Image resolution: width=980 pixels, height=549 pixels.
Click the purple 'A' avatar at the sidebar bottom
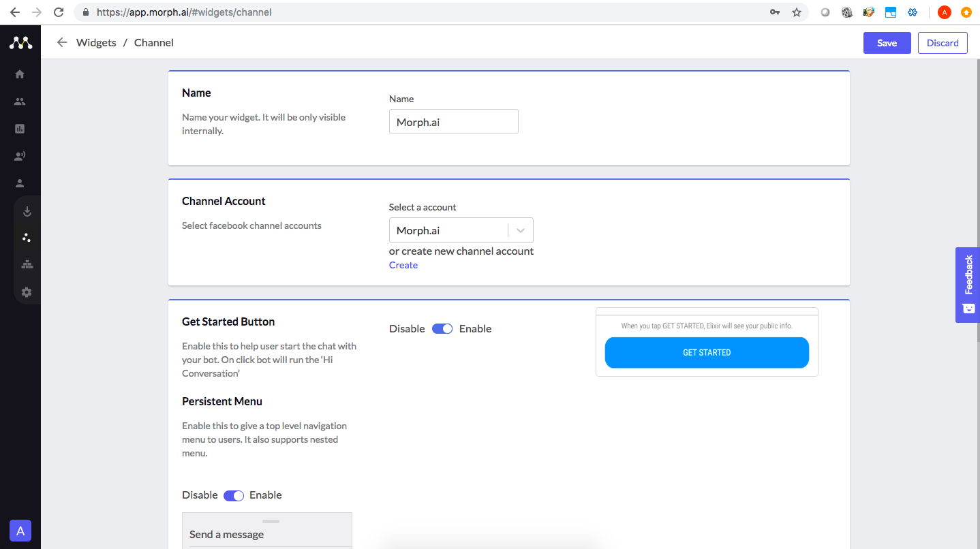20,531
